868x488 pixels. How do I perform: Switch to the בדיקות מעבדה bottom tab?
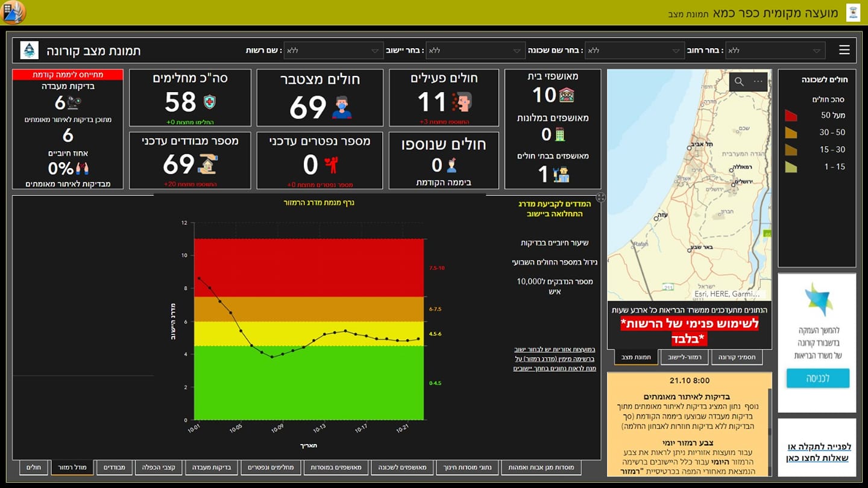click(x=211, y=467)
